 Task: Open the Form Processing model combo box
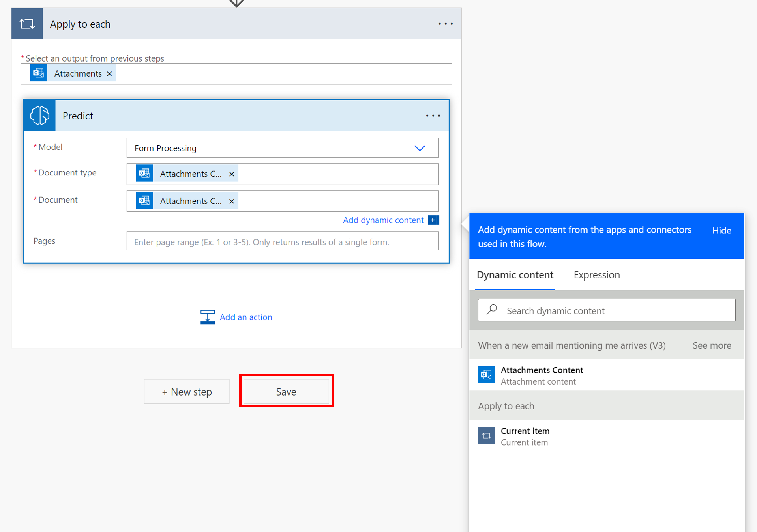click(x=283, y=148)
